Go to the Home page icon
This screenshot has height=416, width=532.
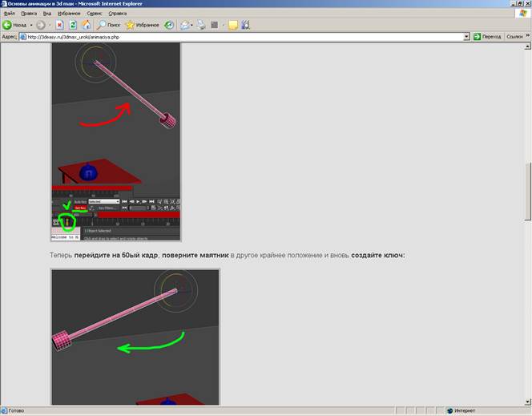click(87, 25)
